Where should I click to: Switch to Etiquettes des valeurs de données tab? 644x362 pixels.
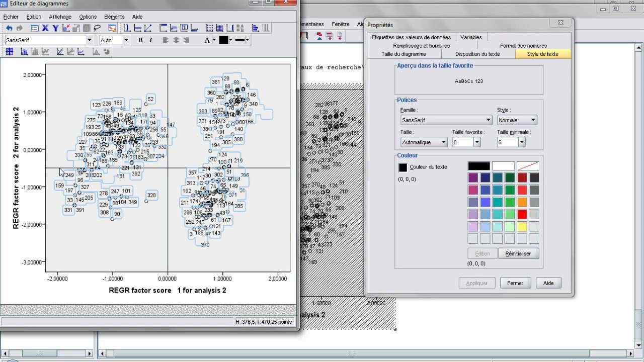click(411, 37)
